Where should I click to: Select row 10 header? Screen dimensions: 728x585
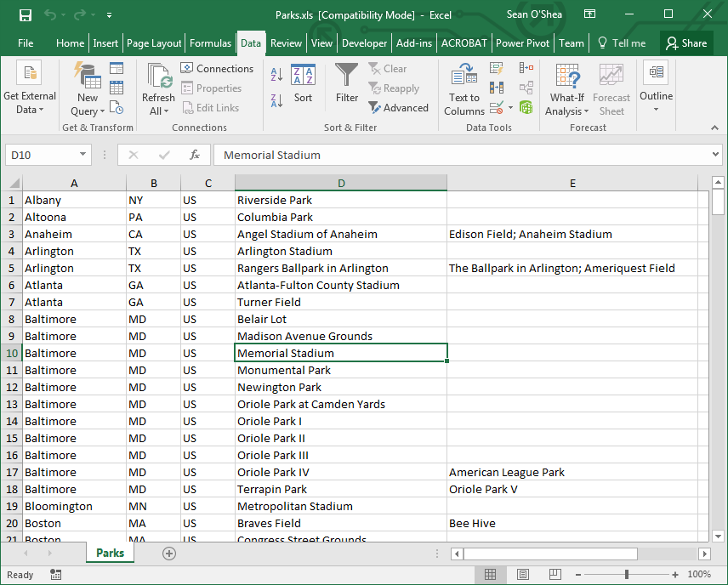click(x=12, y=354)
